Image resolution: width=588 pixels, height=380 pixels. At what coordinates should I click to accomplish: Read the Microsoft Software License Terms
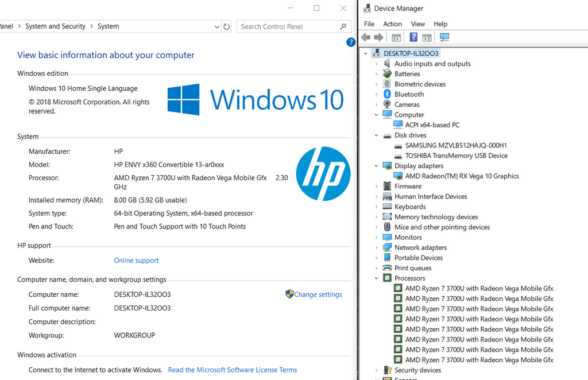tap(233, 370)
